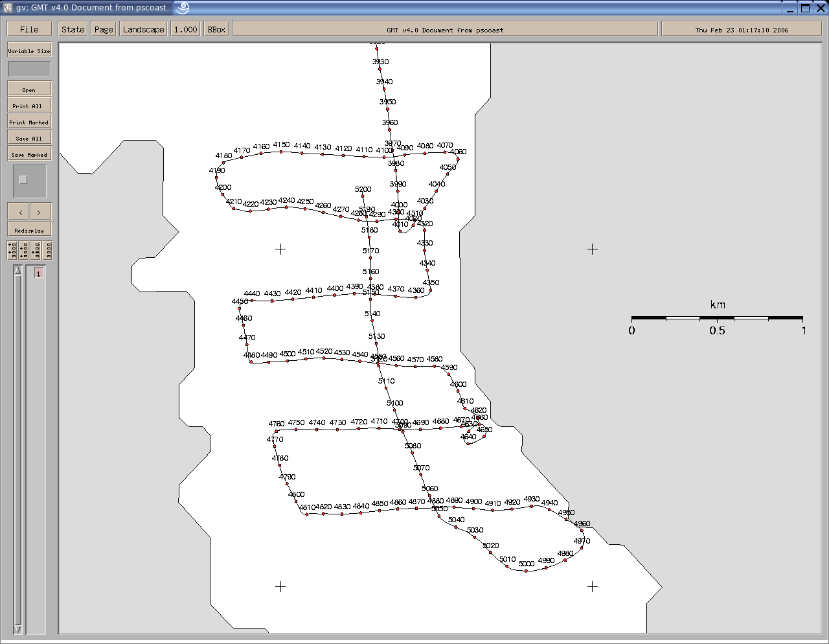This screenshot has height=644, width=829.
Task: Click the Redisplay button
Action: pos(29,230)
